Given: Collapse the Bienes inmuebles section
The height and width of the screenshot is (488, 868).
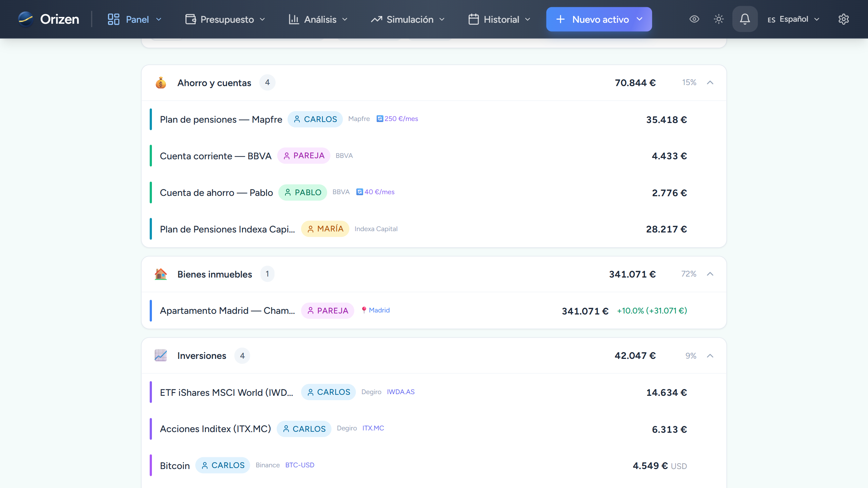Looking at the screenshot, I should [x=710, y=274].
